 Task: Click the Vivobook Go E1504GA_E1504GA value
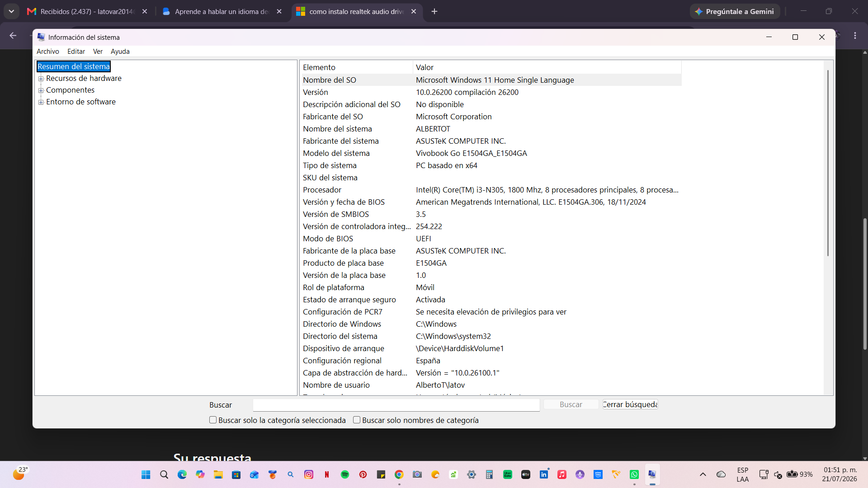coord(472,153)
